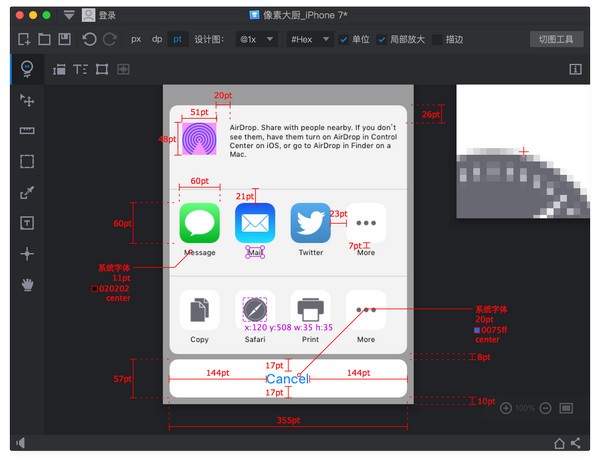
Task: Click the home icon in status bar
Action: [x=559, y=443]
